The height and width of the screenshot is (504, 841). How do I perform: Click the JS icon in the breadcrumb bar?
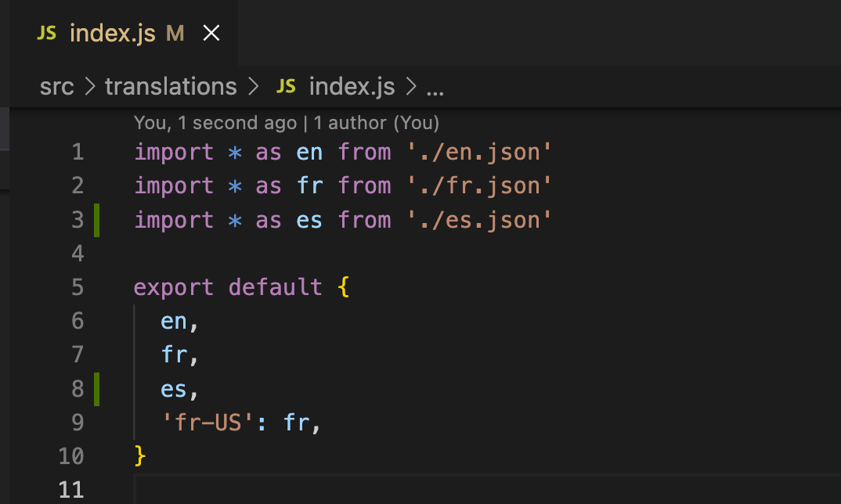(x=286, y=87)
